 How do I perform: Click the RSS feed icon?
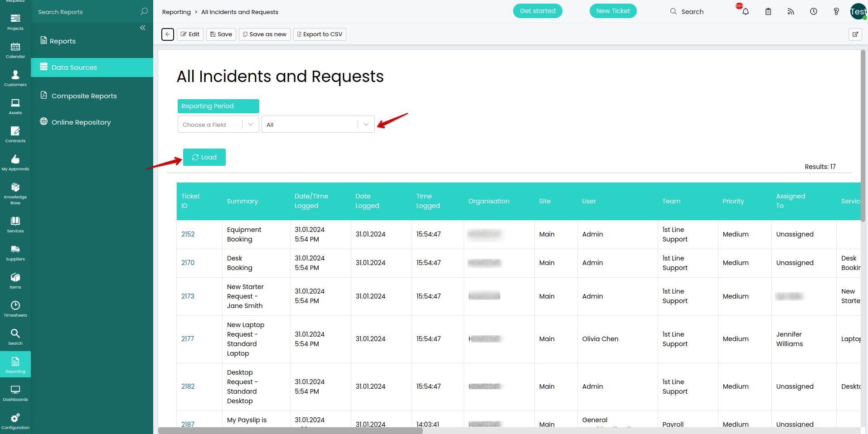[x=791, y=12]
